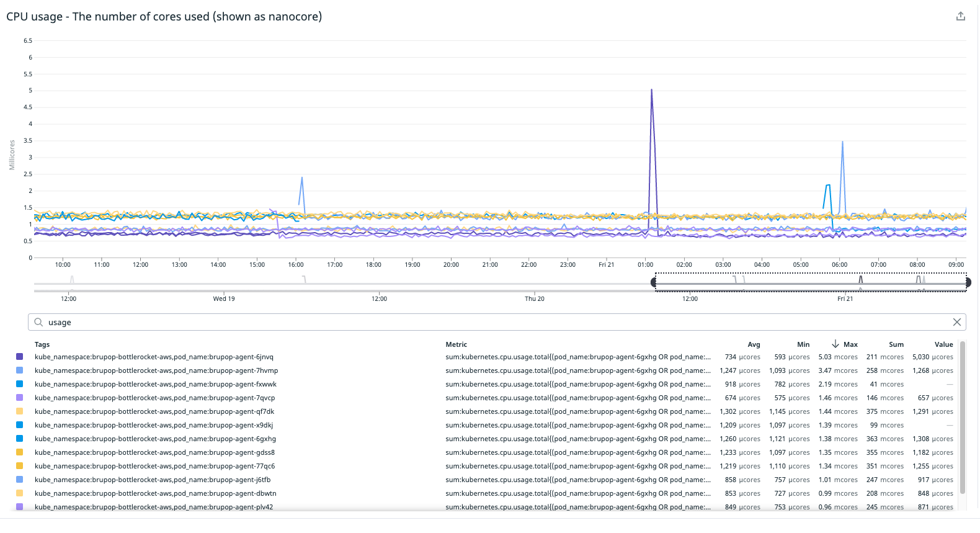Click the 1,145 µcores Min value
Image resolution: width=980 pixels, height=533 pixels.
(790, 411)
